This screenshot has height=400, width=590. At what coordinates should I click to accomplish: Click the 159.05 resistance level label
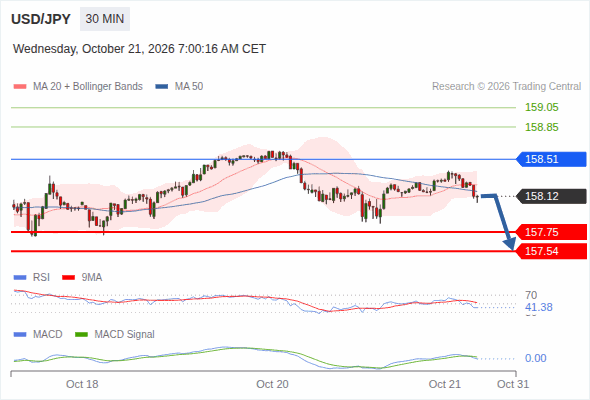pos(541,107)
